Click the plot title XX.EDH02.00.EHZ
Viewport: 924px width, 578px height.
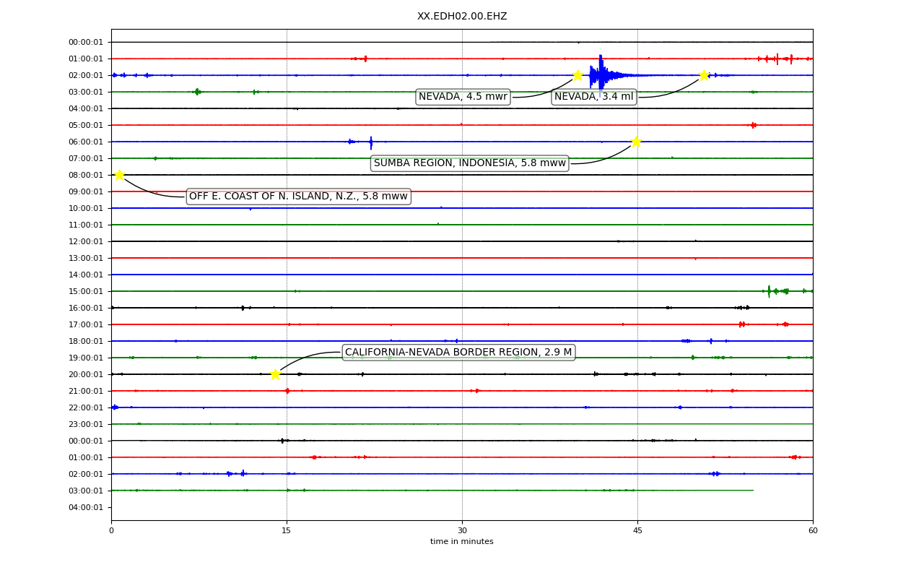[462, 16]
